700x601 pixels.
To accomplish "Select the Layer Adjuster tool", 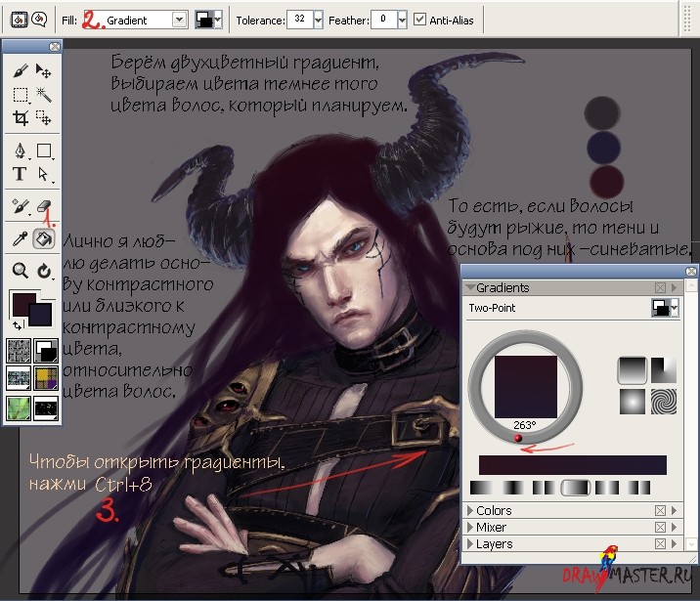I will (44, 70).
